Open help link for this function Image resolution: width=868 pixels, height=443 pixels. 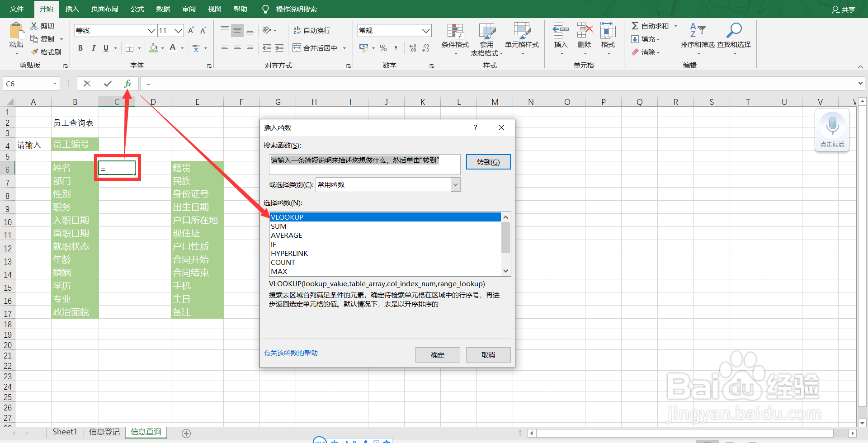tap(290, 353)
